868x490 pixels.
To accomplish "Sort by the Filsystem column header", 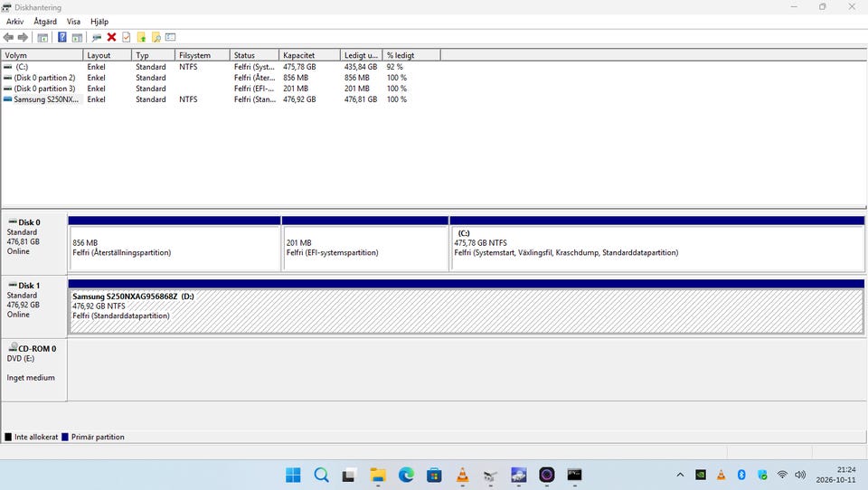I will coord(203,55).
